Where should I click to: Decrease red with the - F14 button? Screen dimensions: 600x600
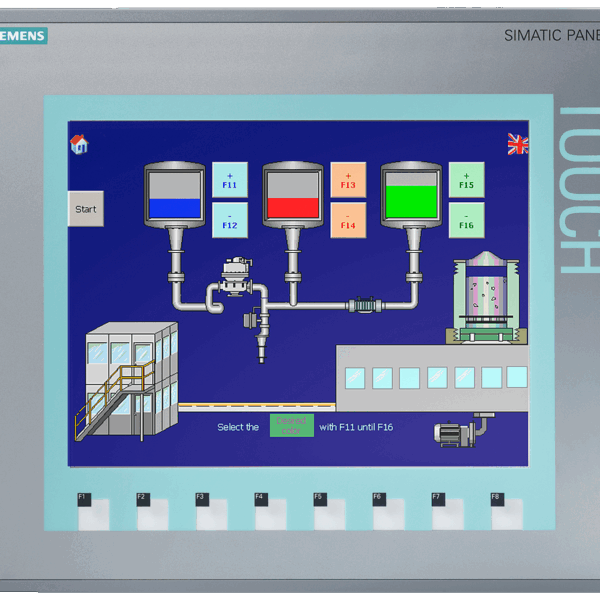pos(348,220)
